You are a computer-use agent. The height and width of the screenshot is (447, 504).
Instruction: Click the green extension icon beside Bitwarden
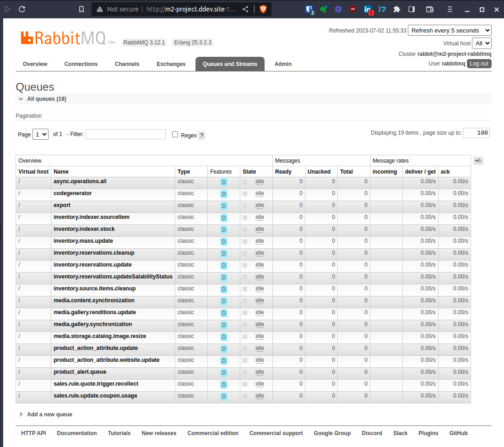[323, 9]
